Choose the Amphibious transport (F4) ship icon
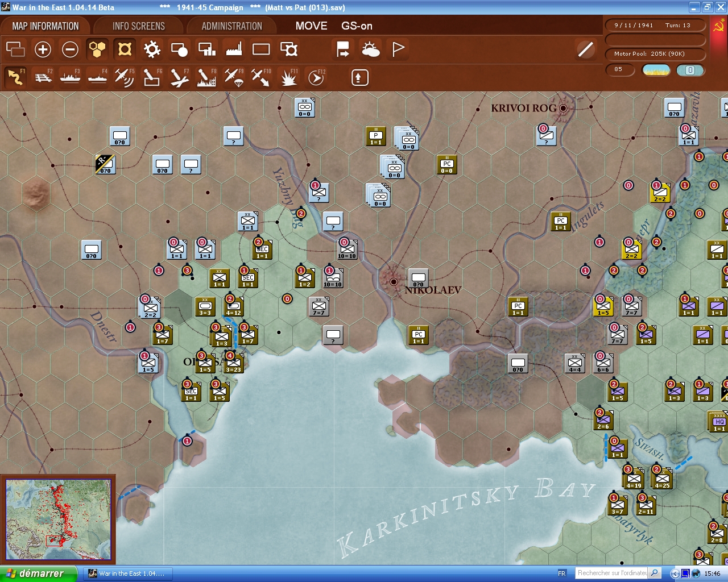 coord(97,77)
